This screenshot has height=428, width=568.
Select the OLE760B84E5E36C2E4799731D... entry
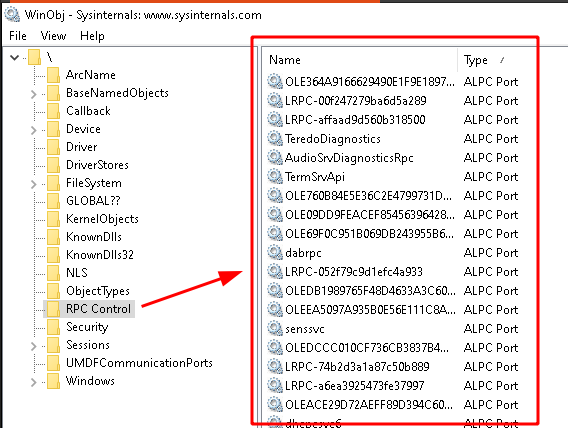point(368,196)
